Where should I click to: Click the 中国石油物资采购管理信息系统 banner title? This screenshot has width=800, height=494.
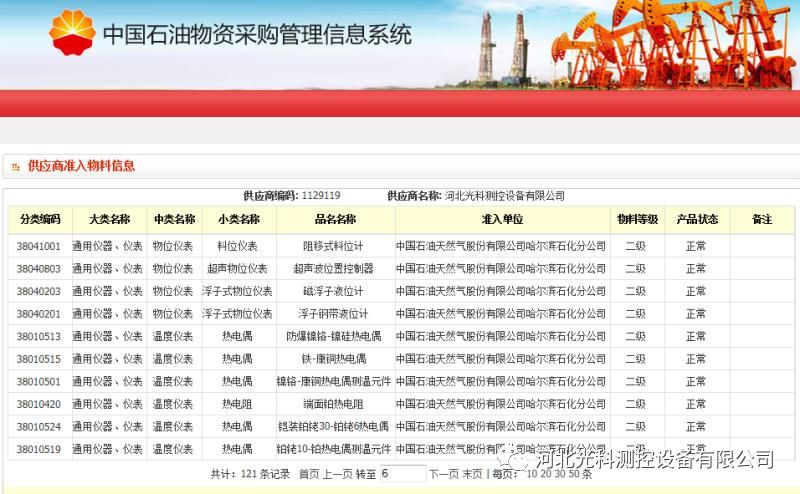pyautogui.click(x=257, y=34)
